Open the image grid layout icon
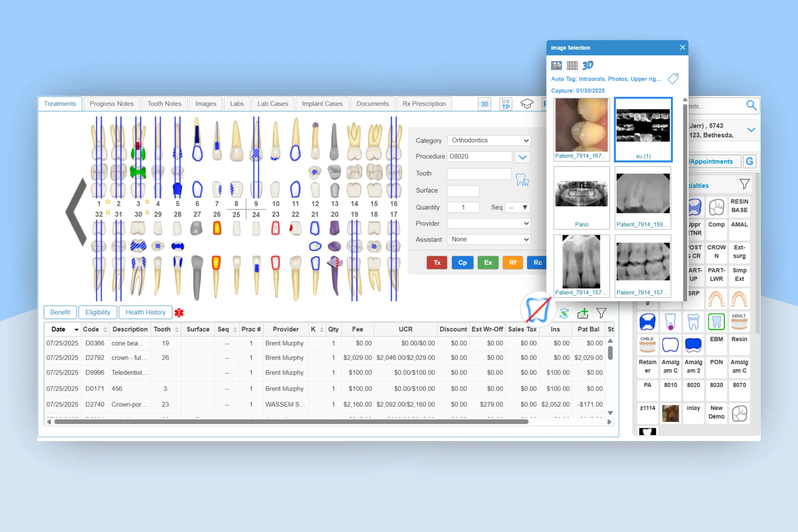This screenshot has width=798, height=532. point(572,65)
